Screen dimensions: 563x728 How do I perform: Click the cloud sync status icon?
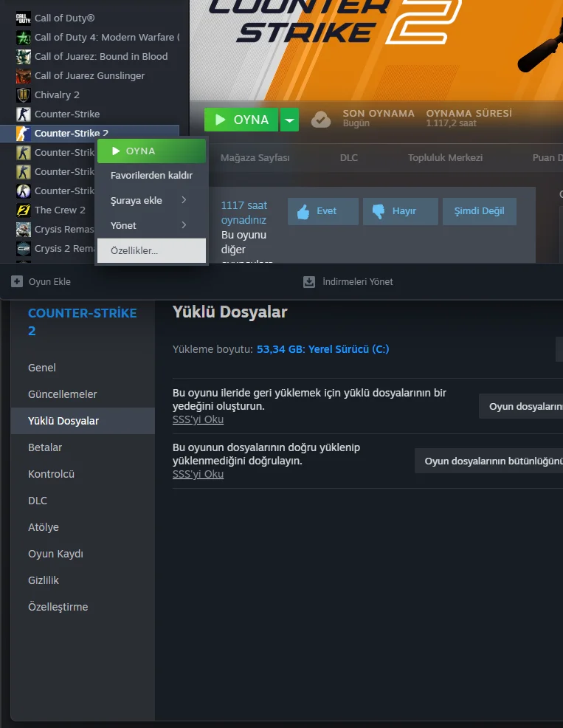coord(321,120)
